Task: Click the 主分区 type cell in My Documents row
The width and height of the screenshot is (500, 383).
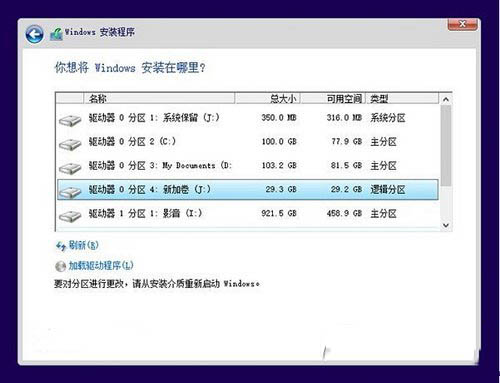Action: point(383,166)
